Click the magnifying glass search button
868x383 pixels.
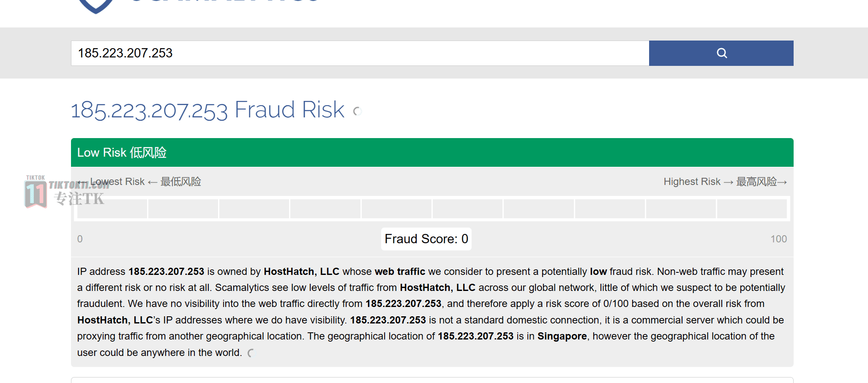click(x=721, y=53)
